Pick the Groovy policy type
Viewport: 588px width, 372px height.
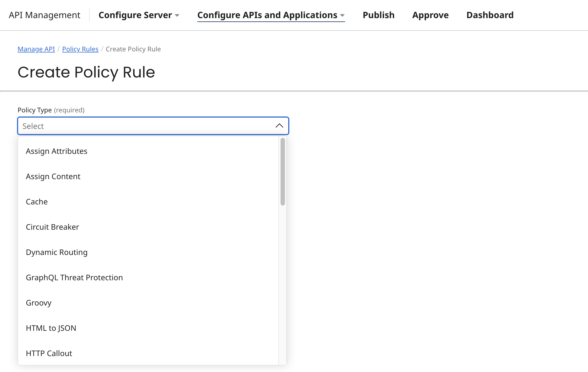click(38, 302)
